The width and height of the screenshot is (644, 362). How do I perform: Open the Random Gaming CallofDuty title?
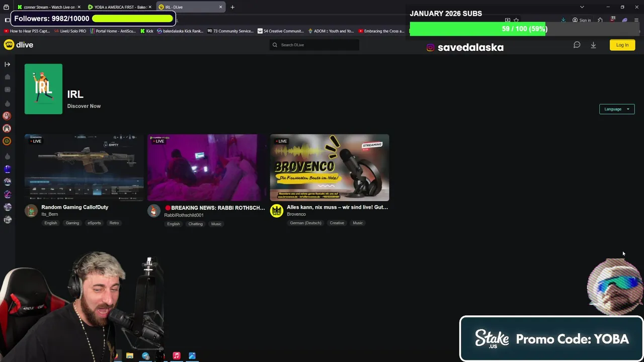(x=74, y=207)
